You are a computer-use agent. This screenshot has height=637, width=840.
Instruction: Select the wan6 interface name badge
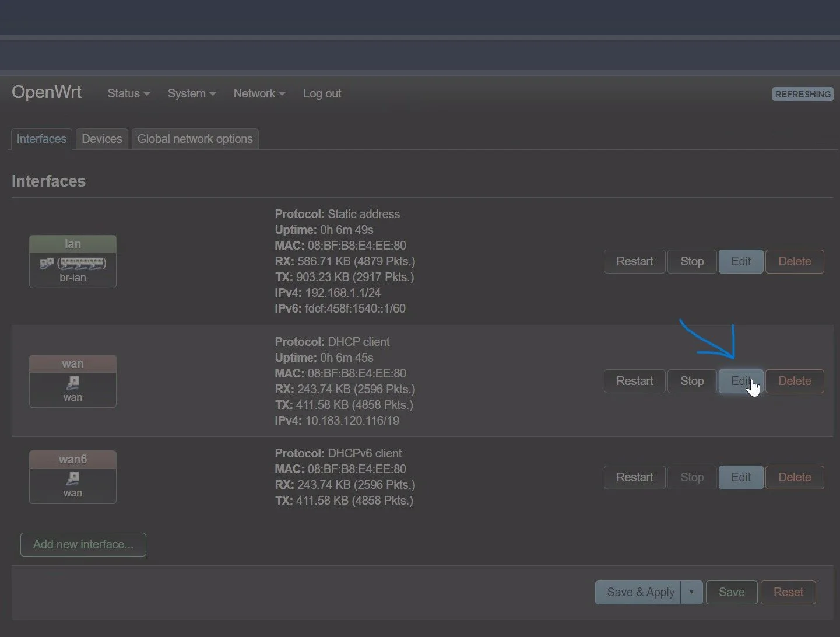(73, 459)
